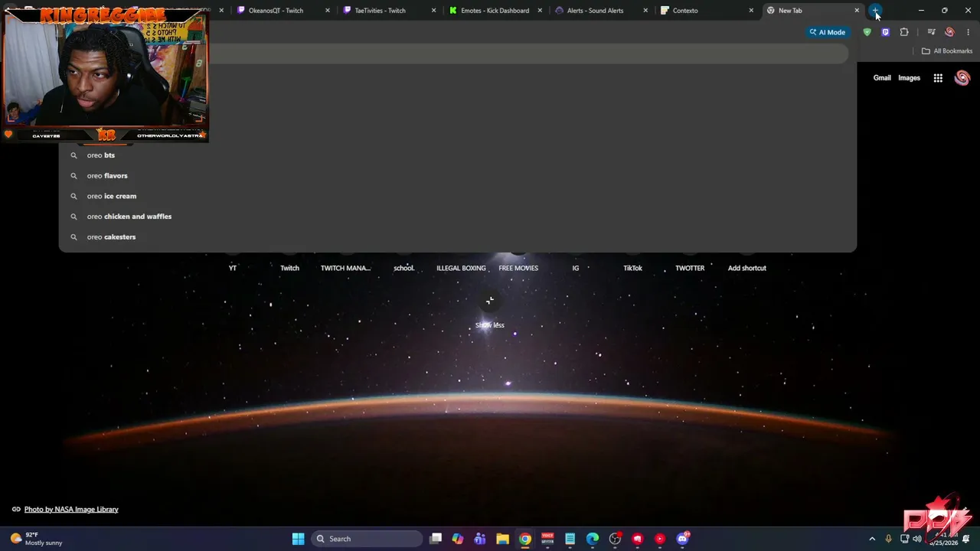Click the AdGuard green shield extension icon

coord(867,32)
